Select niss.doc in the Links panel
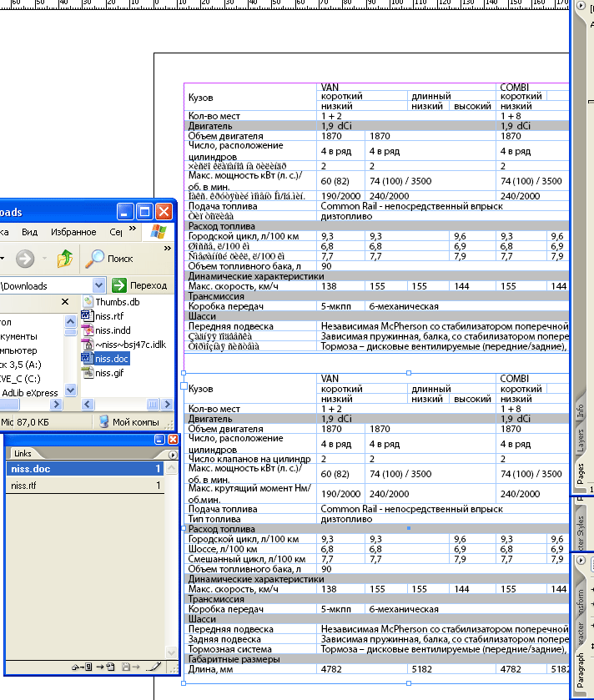 tap(85, 469)
